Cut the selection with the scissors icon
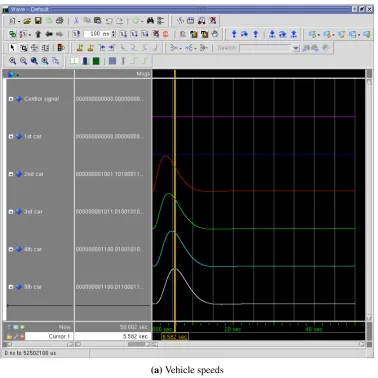Image resolution: width=378 pixels, height=378 pixels. (x=76, y=21)
